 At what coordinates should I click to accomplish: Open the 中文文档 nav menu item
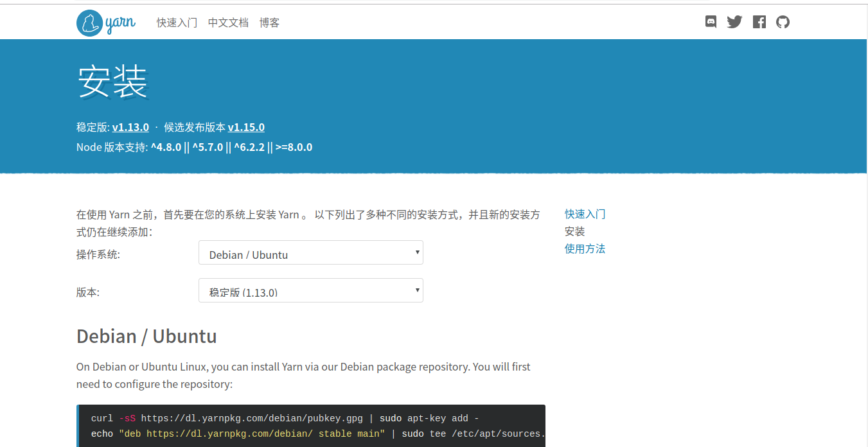pos(228,22)
